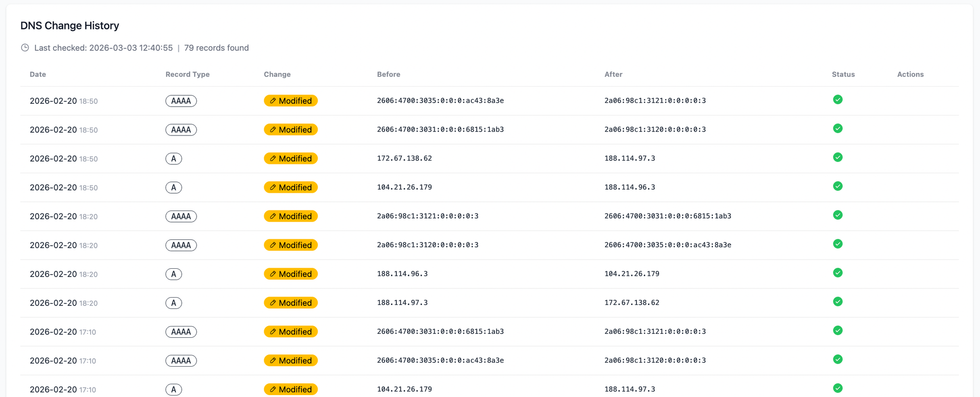
Task: Click status check for 18:50 row after 188.114.96.3
Action: click(837, 187)
